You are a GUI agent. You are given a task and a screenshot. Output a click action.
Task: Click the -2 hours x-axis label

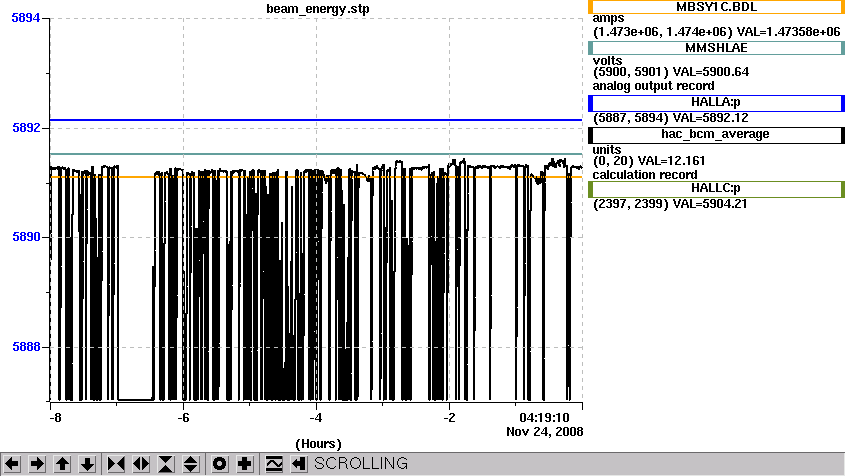[x=449, y=418]
